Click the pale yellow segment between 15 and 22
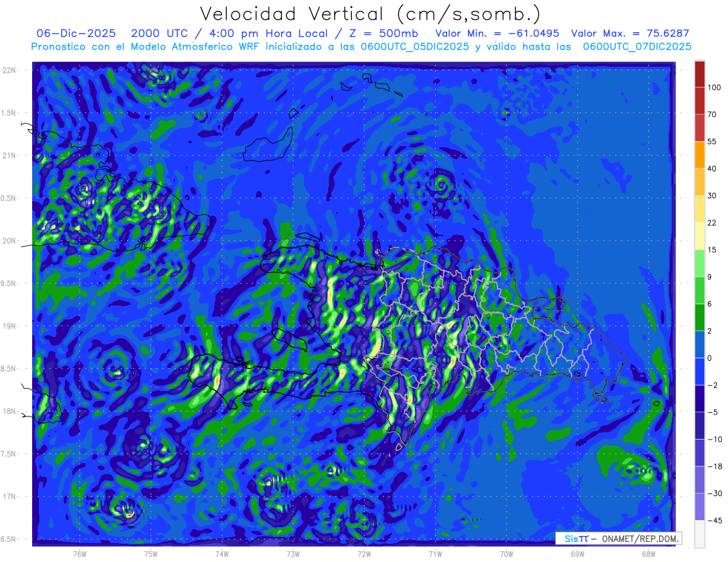 [x=699, y=236]
